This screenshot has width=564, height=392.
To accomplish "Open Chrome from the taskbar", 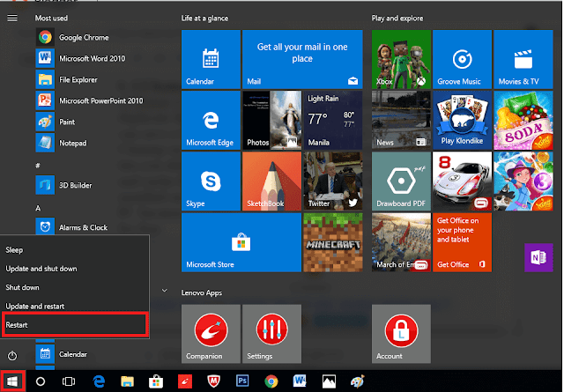I will (271, 381).
